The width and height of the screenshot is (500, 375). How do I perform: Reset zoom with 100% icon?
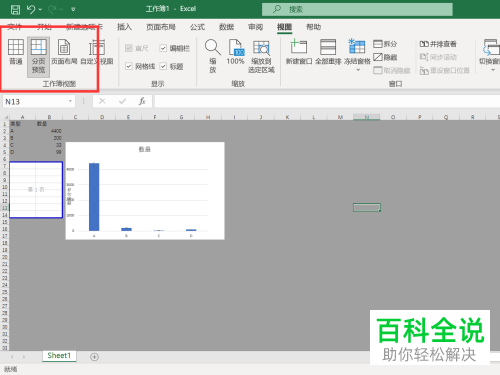pyautogui.click(x=235, y=52)
